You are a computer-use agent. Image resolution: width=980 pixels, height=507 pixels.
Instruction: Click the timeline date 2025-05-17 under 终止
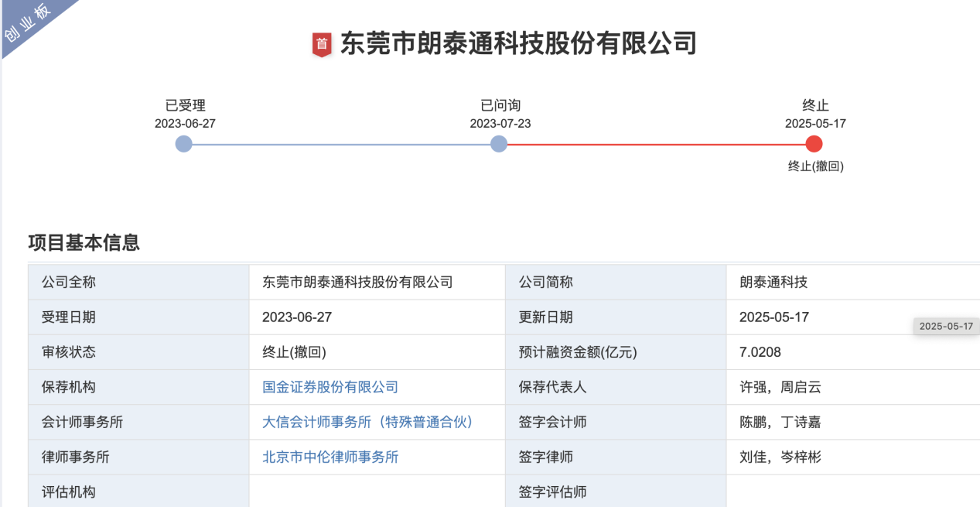(x=815, y=124)
